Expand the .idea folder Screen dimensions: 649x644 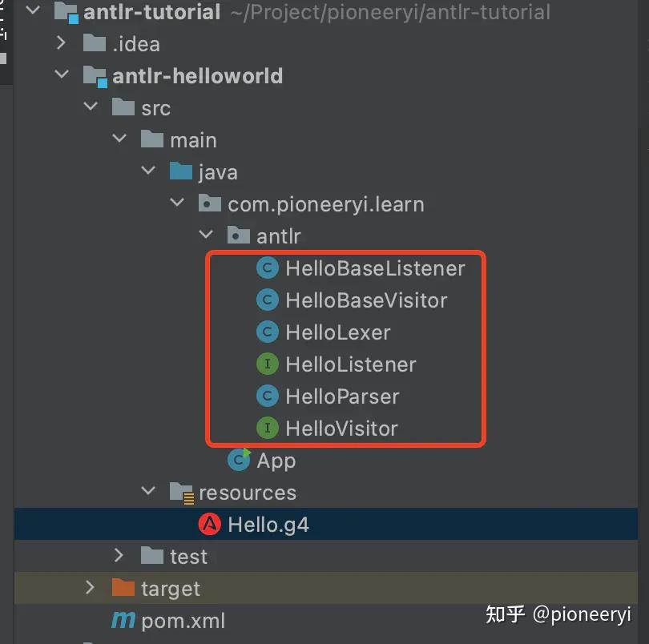tap(62, 43)
